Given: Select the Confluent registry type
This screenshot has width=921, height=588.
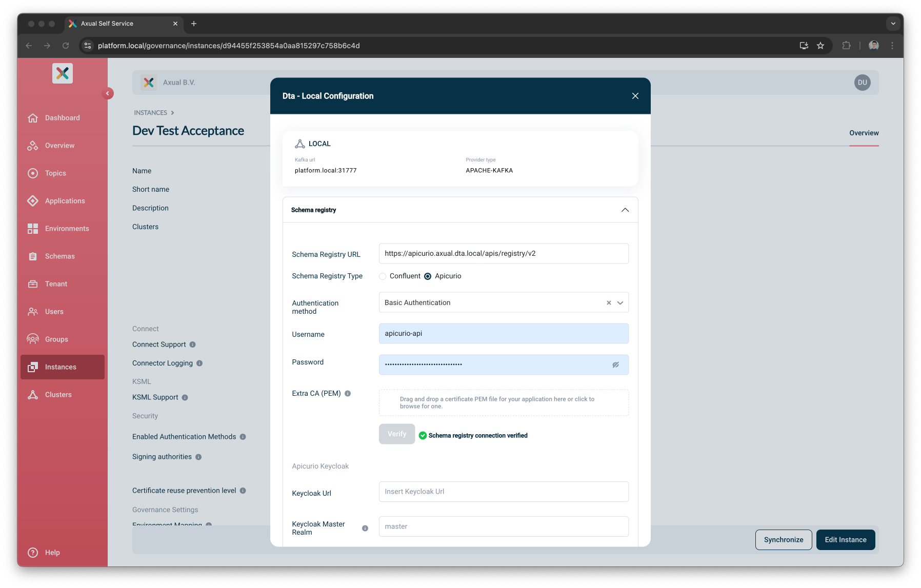Looking at the screenshot, I should point(383,276).
